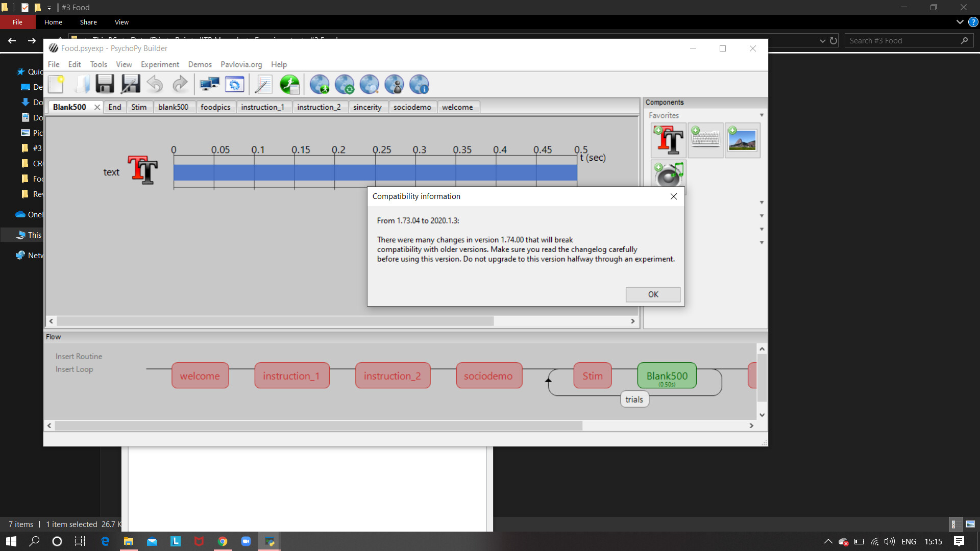The height and width of the screenshot is (551, 980).
Task: Click green Run experiment icon
Action: [x=289, y=85]
